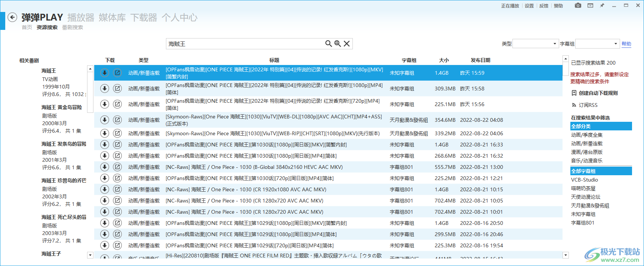Download the 225.2MB 第1030话 720p entry

coord(105,178)
